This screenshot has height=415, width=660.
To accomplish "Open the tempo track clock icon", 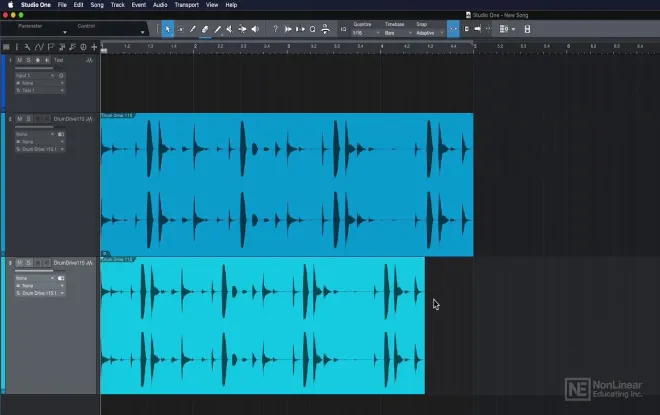I will (x=83, y=47).
